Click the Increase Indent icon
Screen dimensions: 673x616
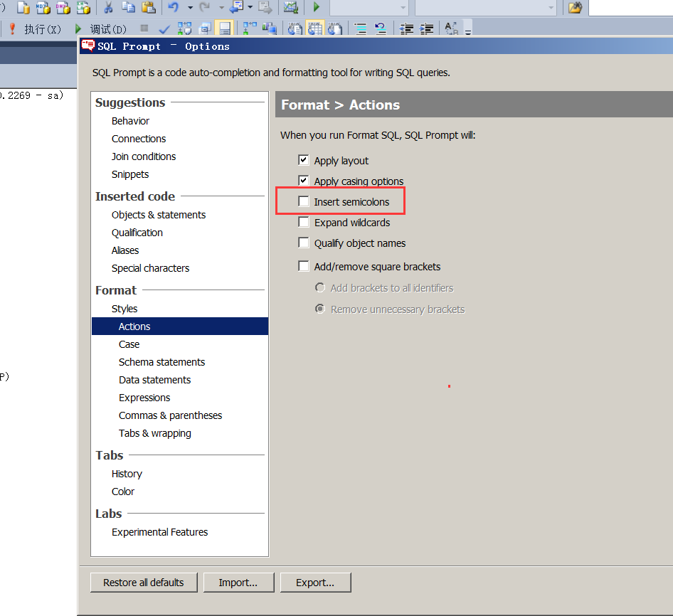click(426, 28)
